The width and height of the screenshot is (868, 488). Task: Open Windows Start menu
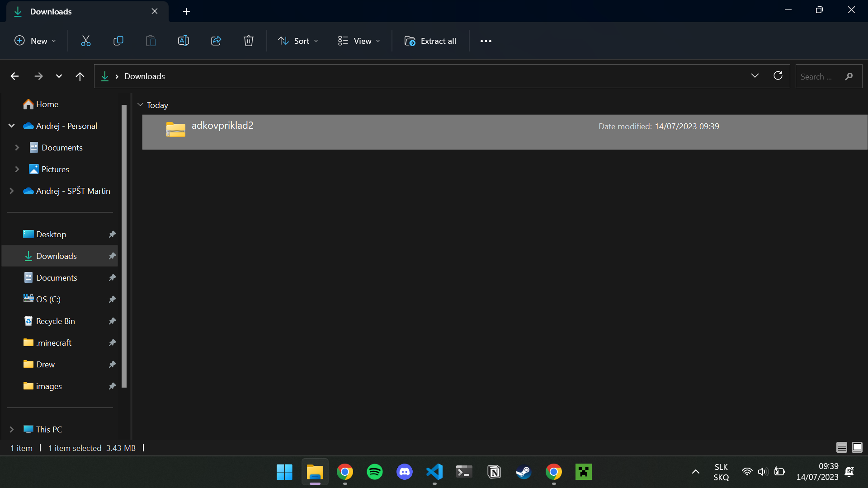pos(284,472)
